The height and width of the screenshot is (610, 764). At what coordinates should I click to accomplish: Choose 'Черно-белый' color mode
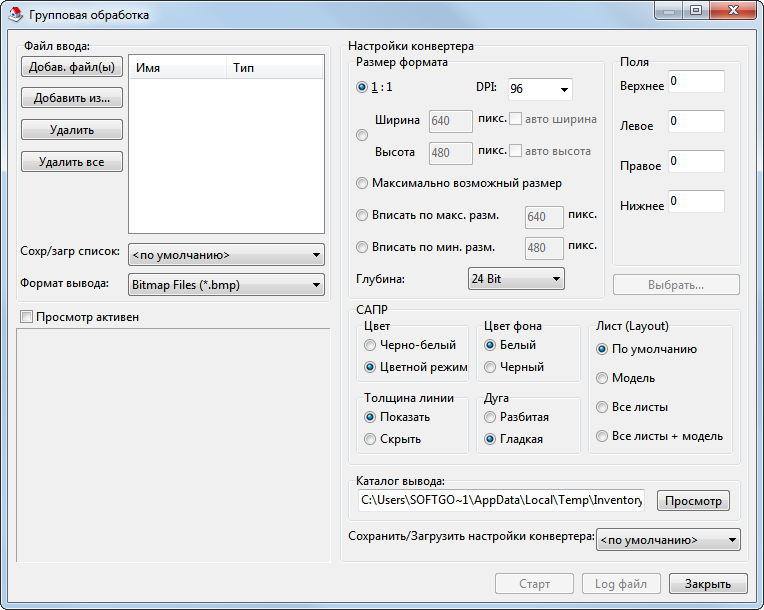pos(371,345)
